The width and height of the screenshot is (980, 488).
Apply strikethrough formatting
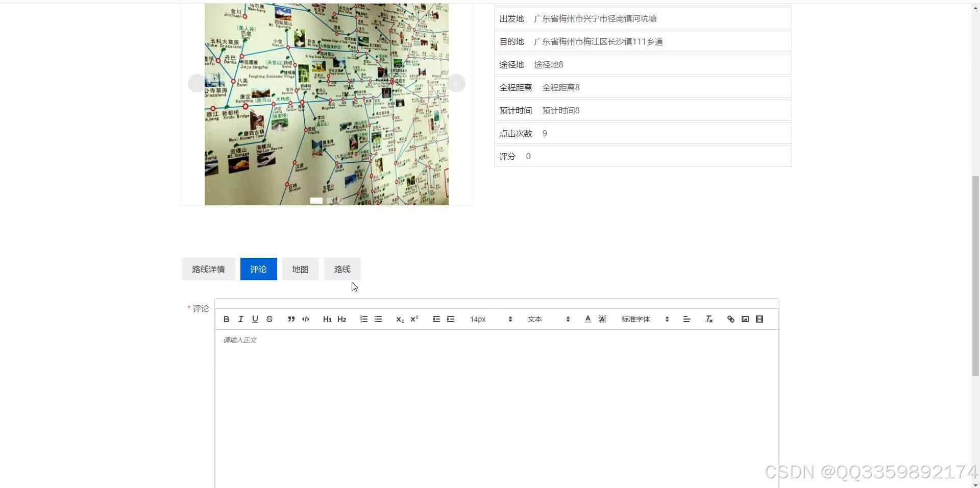click(x=269, y=319)
